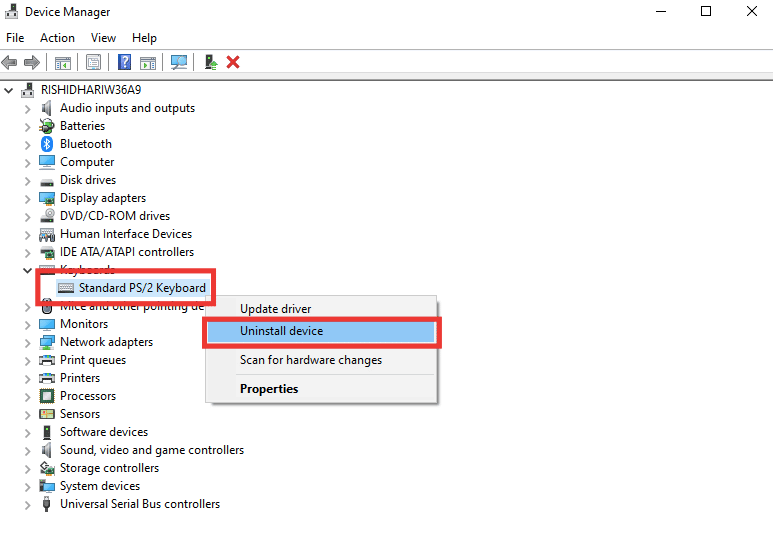Collapse the RISHIDHARIW36A9 root node

8,90
